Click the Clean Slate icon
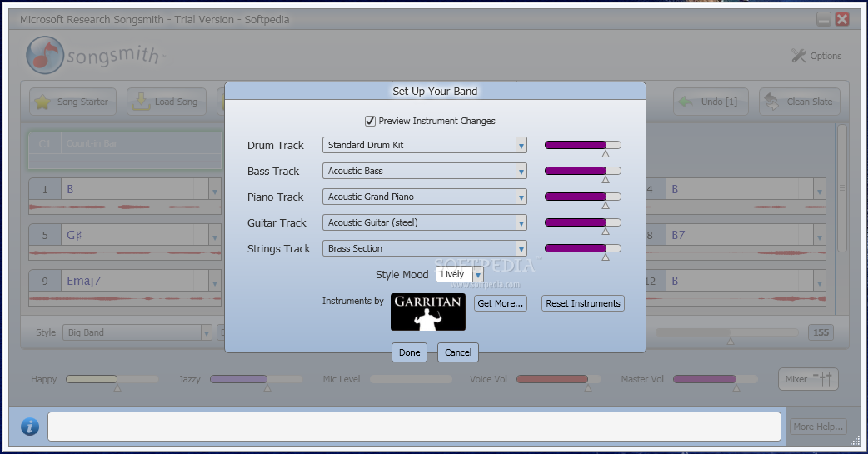 [771, 102]
